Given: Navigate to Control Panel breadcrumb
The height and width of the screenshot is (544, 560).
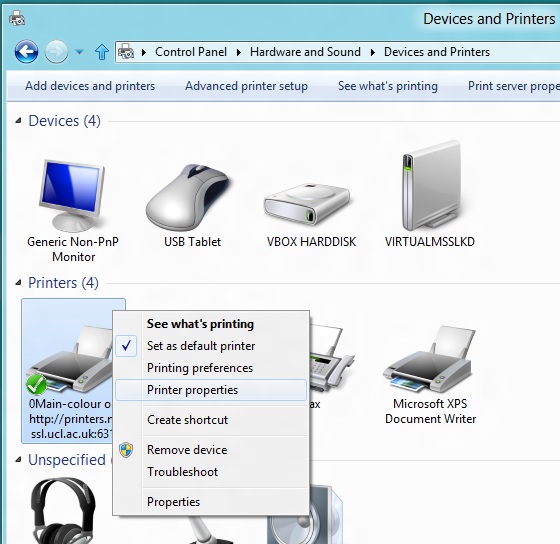Looking at the screenshot, I should (x=191, y=52).
